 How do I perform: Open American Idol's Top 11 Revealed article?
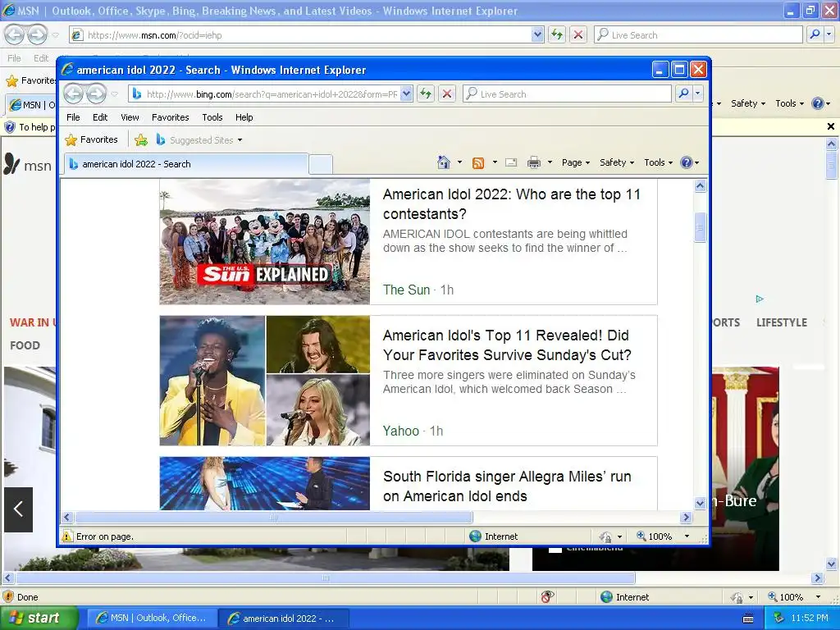tap(507, 345)
